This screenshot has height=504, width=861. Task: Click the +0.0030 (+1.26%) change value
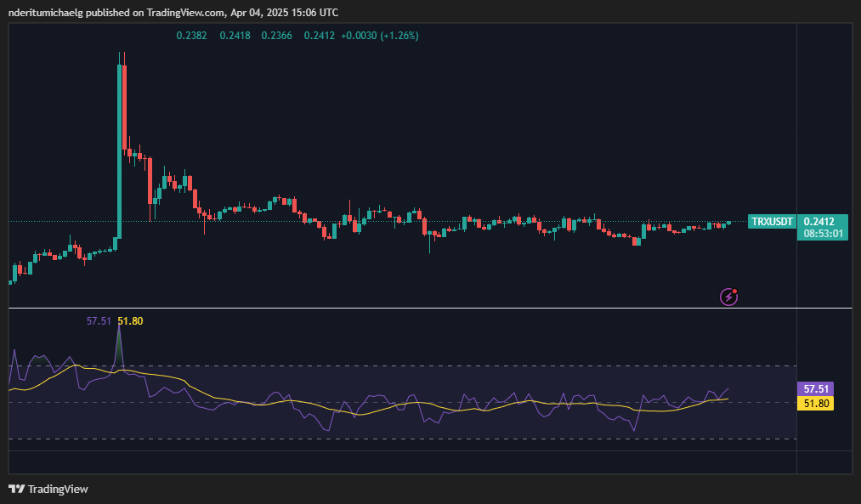click(380, 36)
